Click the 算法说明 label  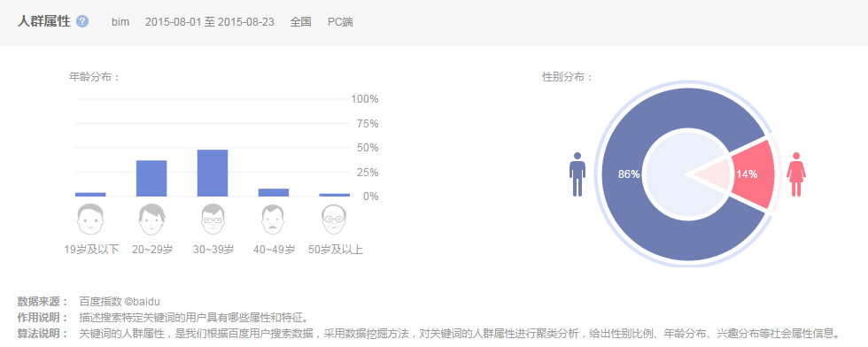coord(43,334)
